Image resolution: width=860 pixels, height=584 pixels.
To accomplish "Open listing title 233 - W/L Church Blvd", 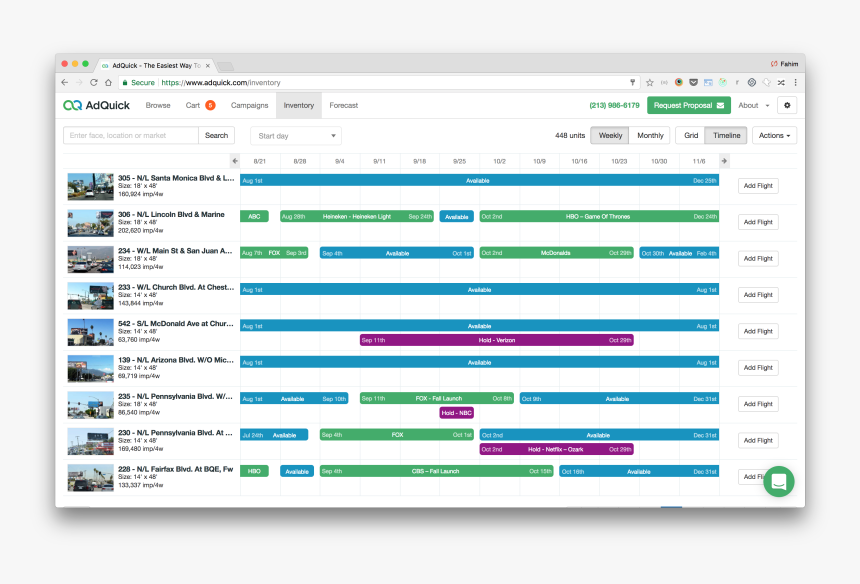I will (176, 287).
